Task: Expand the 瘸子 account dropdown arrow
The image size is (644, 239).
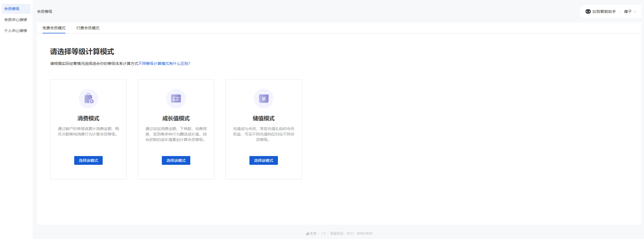Action: 635,12
